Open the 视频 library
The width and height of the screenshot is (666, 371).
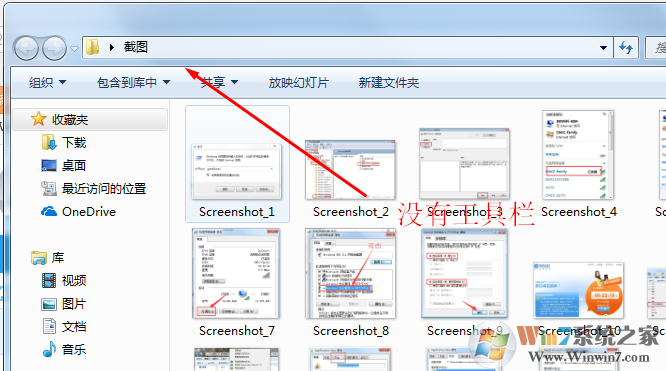[x=74, y=280]
